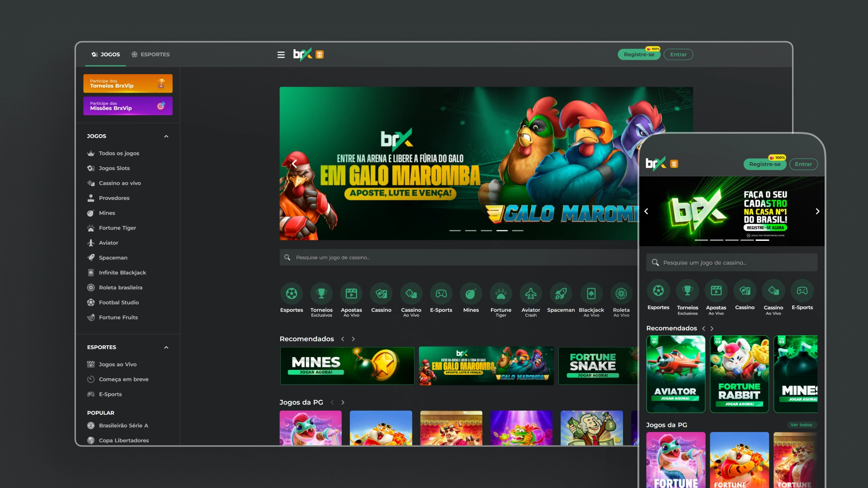This screenshot has width=868, height=488.
Task: Click the gift box icon beside desktop logo
Action: [320, 55]
